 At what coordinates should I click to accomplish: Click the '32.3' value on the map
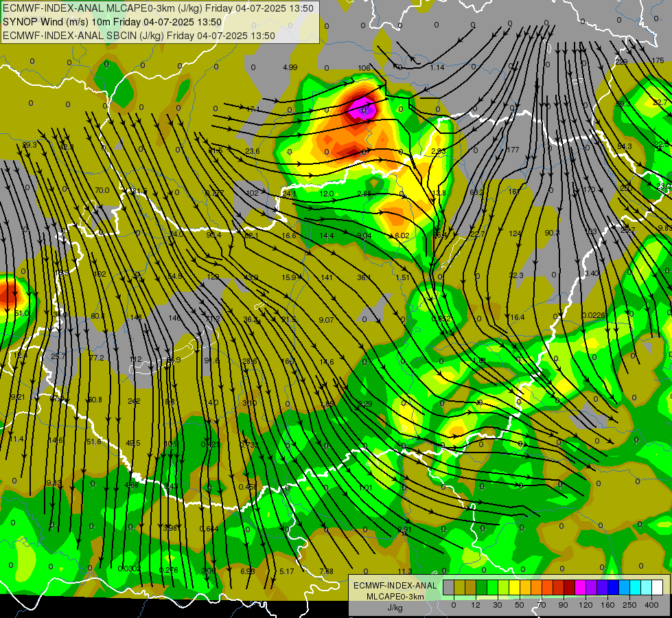(516, 275)
